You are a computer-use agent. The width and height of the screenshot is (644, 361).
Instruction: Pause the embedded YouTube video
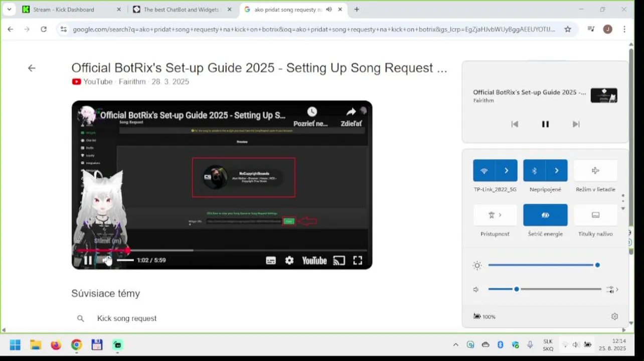point(88,260)
